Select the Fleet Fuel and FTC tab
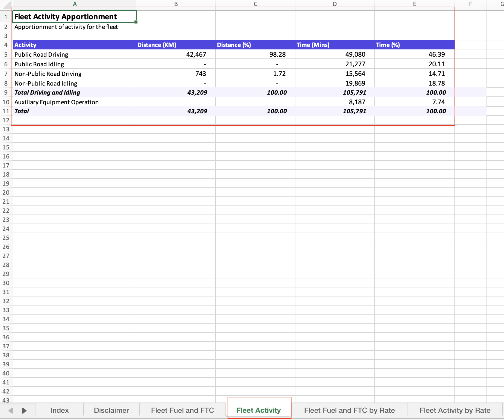The image size is (504, 420). coord(182,410)
